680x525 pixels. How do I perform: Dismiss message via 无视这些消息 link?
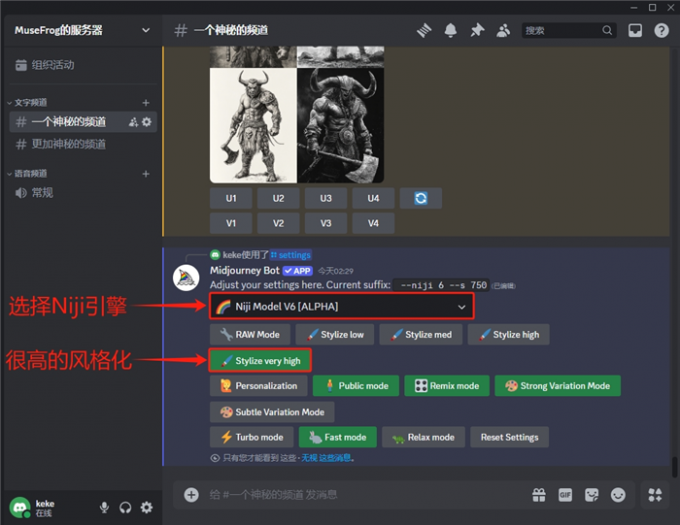point(326,458)
